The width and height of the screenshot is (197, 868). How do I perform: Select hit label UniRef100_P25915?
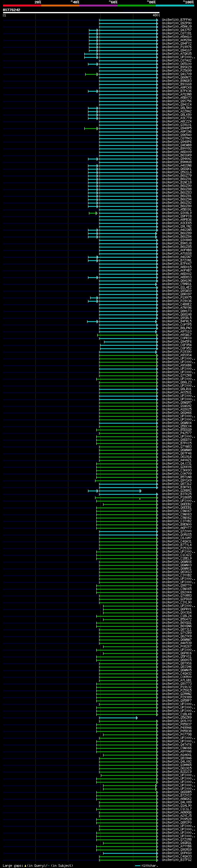coord(177,690)
